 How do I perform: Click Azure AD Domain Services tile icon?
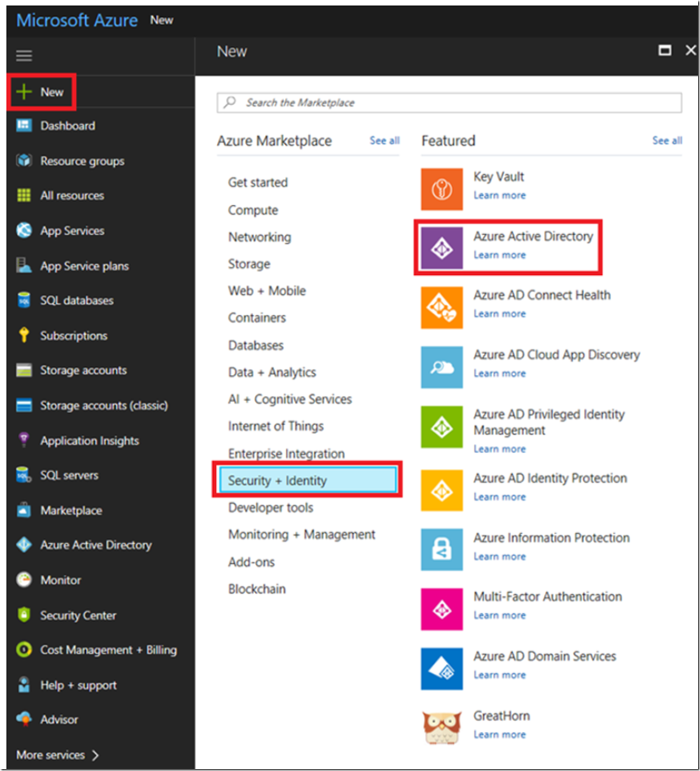[x=442, y=669]
